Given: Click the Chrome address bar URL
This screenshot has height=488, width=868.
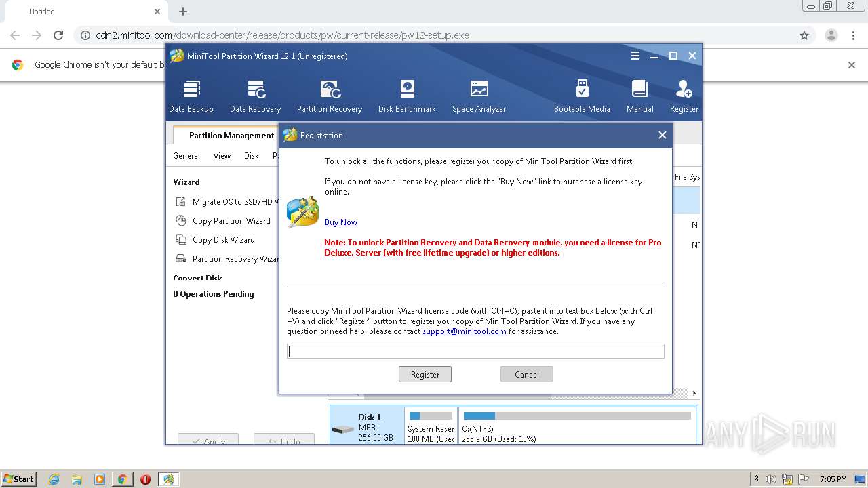Looking at the screenshot, I should coord(282,35).
